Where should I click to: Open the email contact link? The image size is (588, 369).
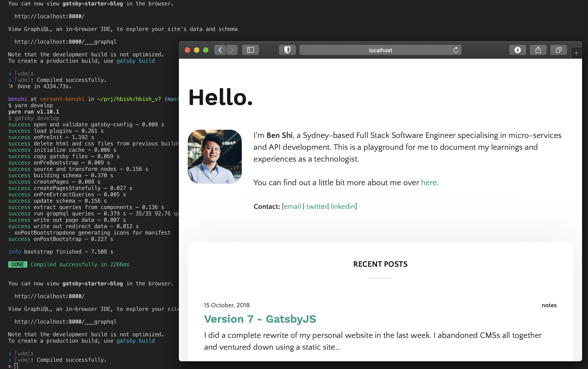[293, 206]
